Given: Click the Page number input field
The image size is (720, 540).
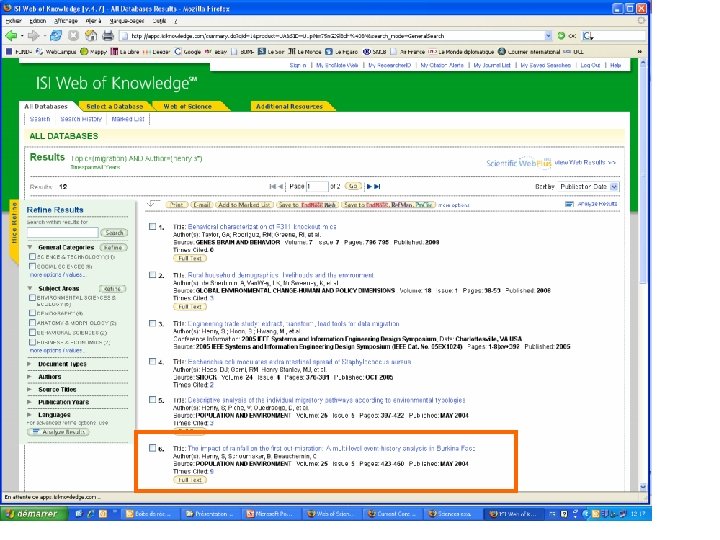Looking at the screenshot, I should click(x=317, y=186).
